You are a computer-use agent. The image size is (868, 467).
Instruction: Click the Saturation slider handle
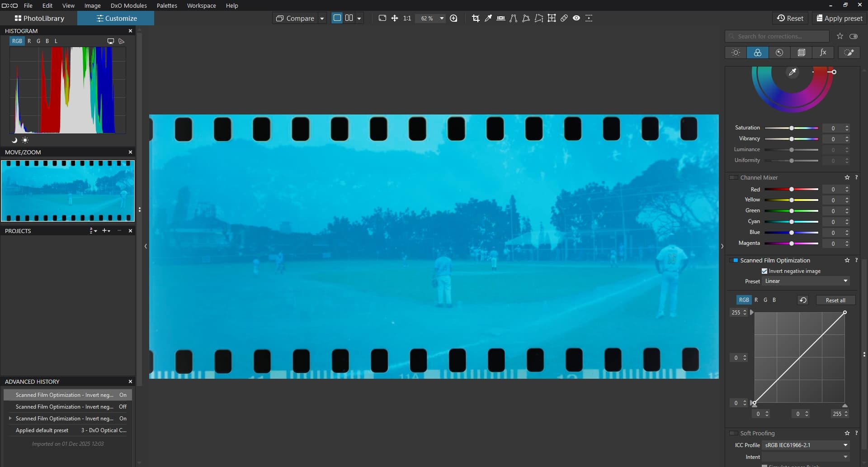coord(792,128)
